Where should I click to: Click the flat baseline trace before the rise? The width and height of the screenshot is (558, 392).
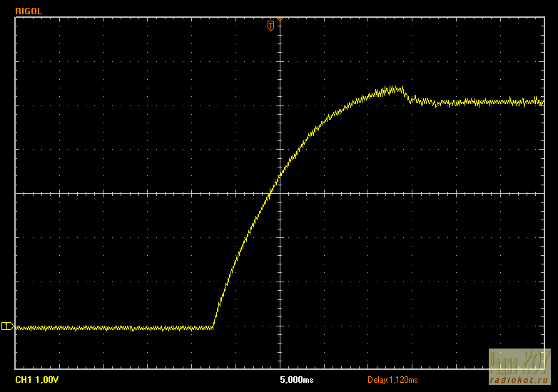107,328
